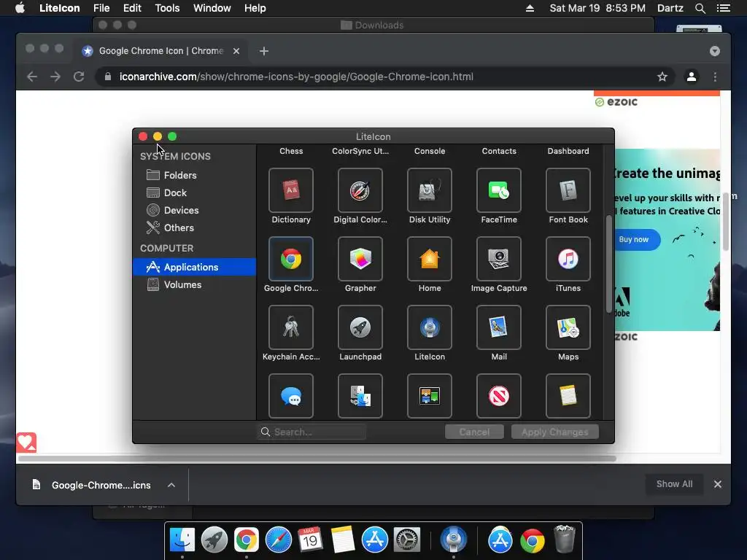This screenshot has width=747, height=560.
Task: Close the Google Chrome Icon tab
Action: [x=236, y=51]
